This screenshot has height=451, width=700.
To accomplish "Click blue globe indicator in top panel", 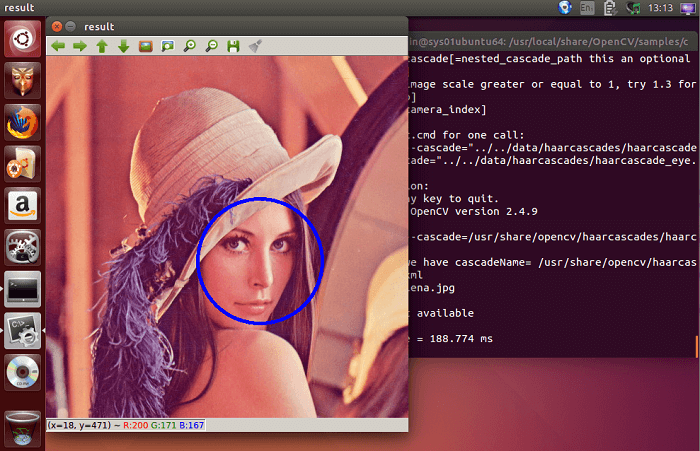I will (565, 8).
